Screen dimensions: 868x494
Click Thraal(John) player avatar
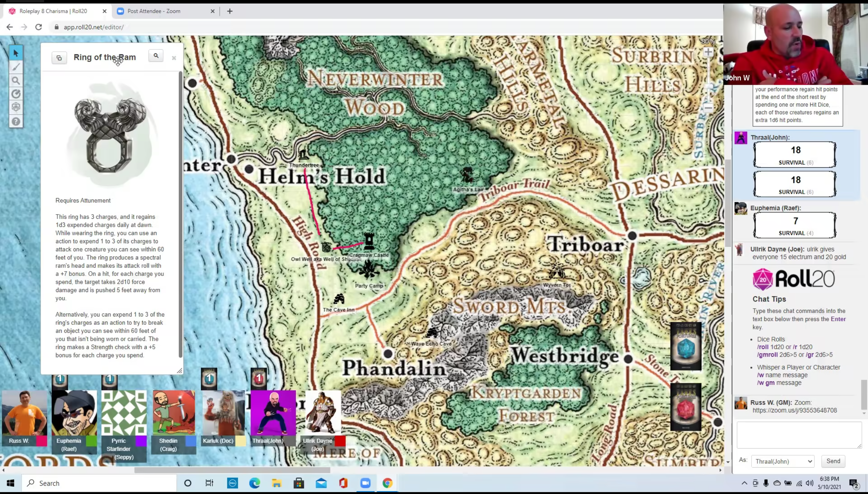pos(273,413)
